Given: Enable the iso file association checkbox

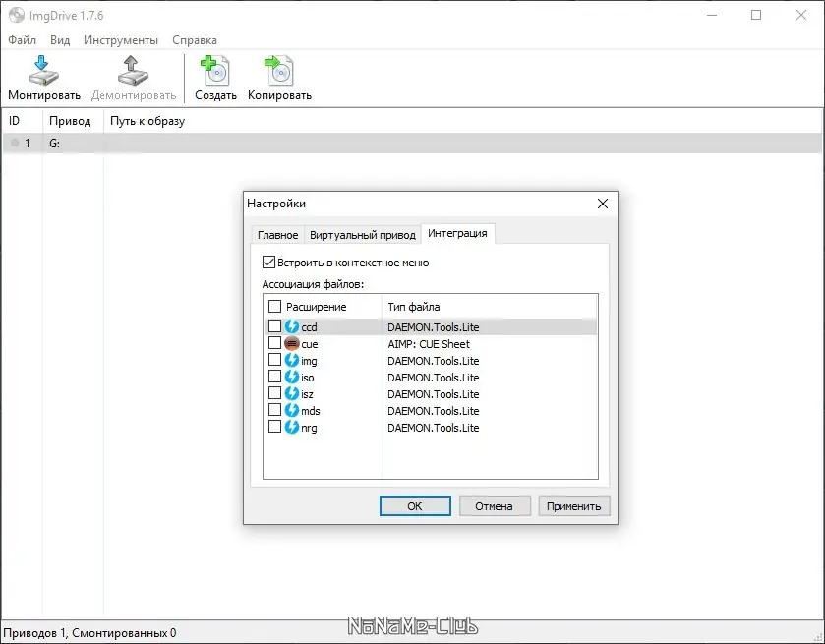Looking at the screenshot, I should pos(274,377).
